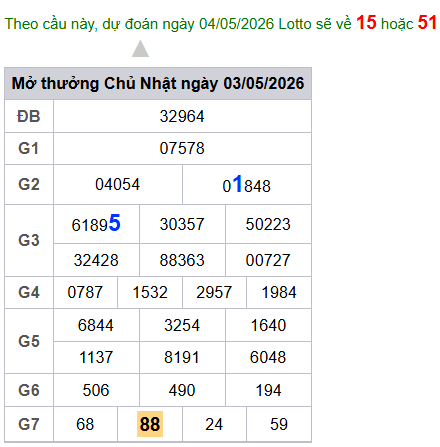The height and width of the screenshot is (447, 440).
Task: Select the G6 result 506
Action: 96,390
